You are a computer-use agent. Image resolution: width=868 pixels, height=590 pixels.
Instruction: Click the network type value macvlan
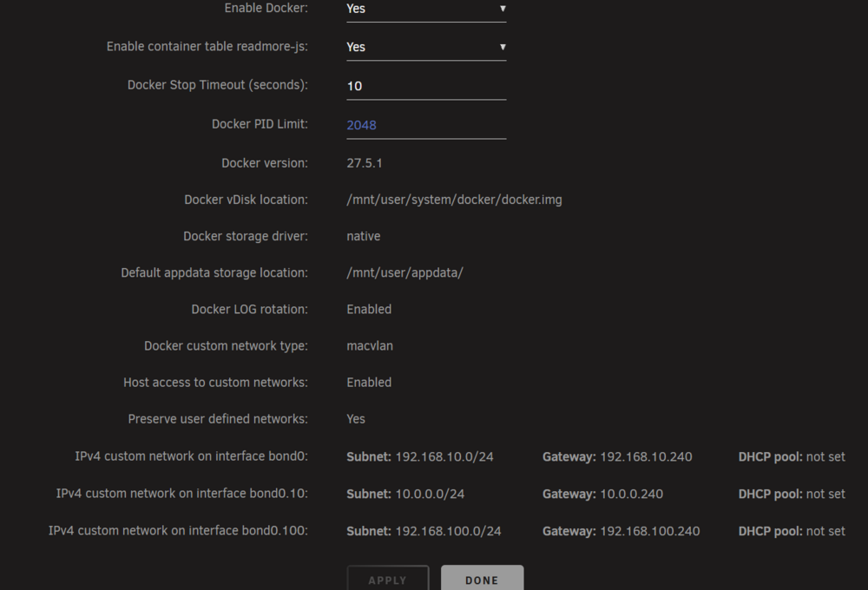coord(370,346)
